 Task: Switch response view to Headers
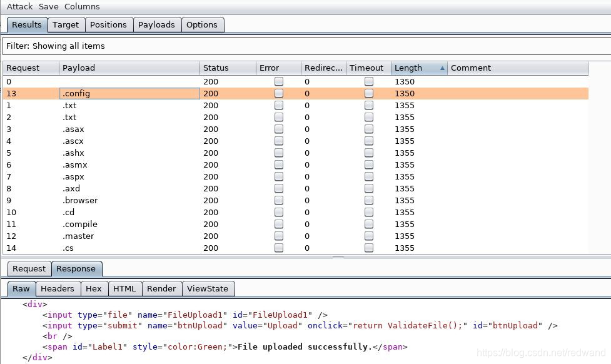(x=58, y=289)
